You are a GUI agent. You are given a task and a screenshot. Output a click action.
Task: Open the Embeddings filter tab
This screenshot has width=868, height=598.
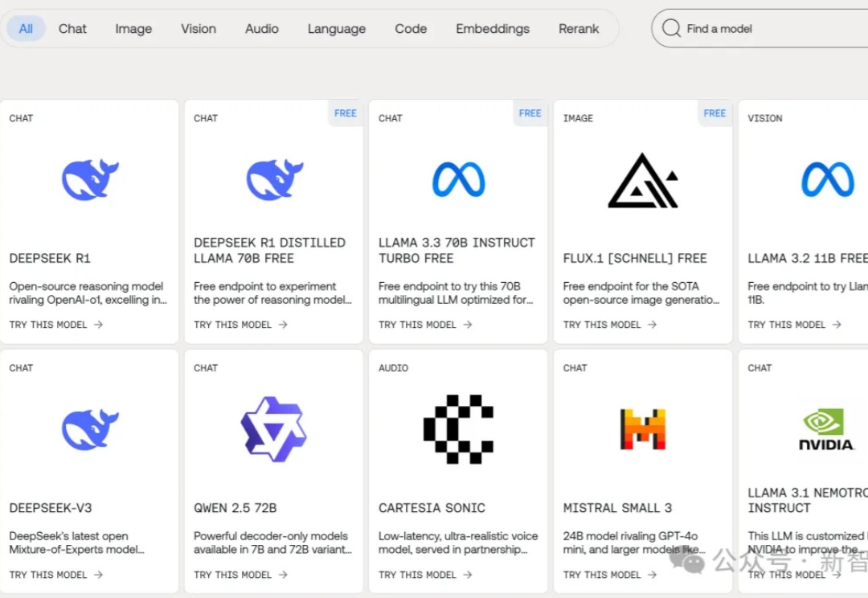[x=493, y=28]
